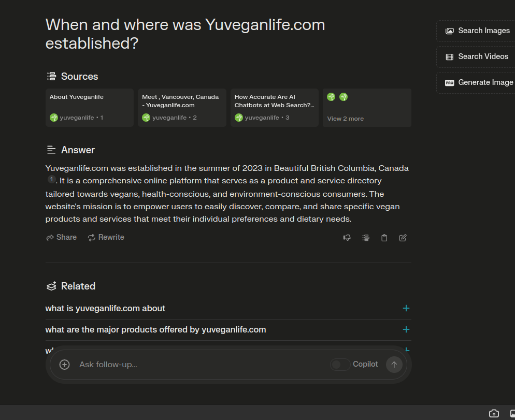Share this answer
Screen dimensions: 515x420
[x=62, y=237]
